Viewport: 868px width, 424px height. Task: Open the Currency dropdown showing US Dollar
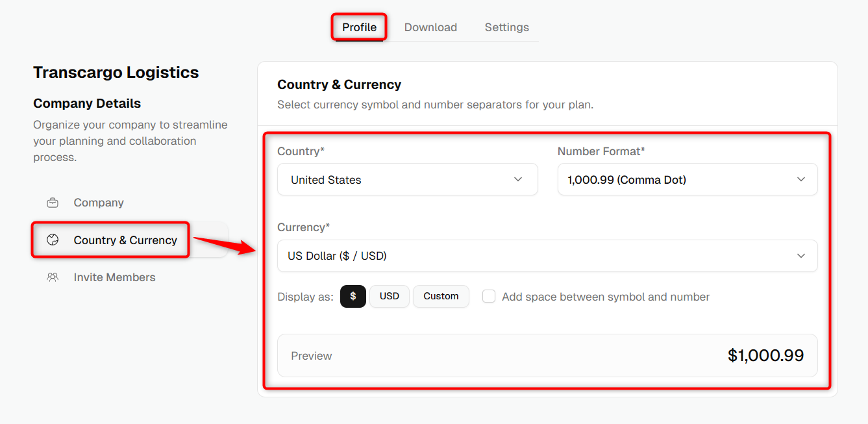click(547, 256)
